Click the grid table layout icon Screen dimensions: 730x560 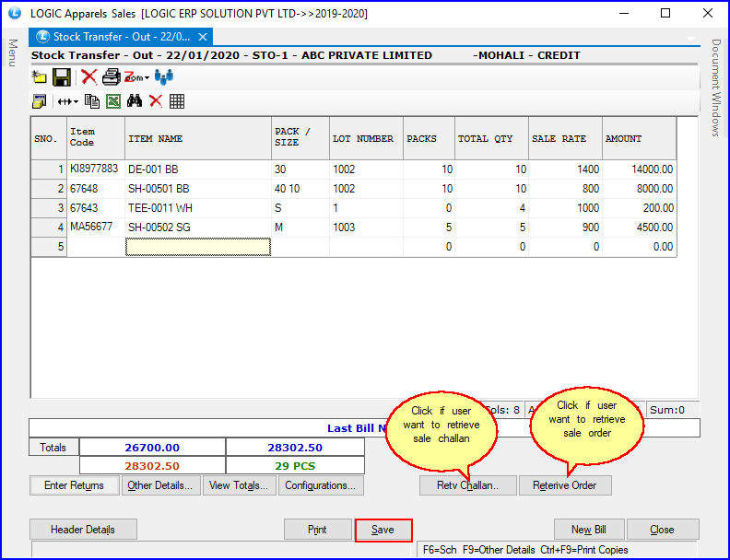(x=177, y=101)
